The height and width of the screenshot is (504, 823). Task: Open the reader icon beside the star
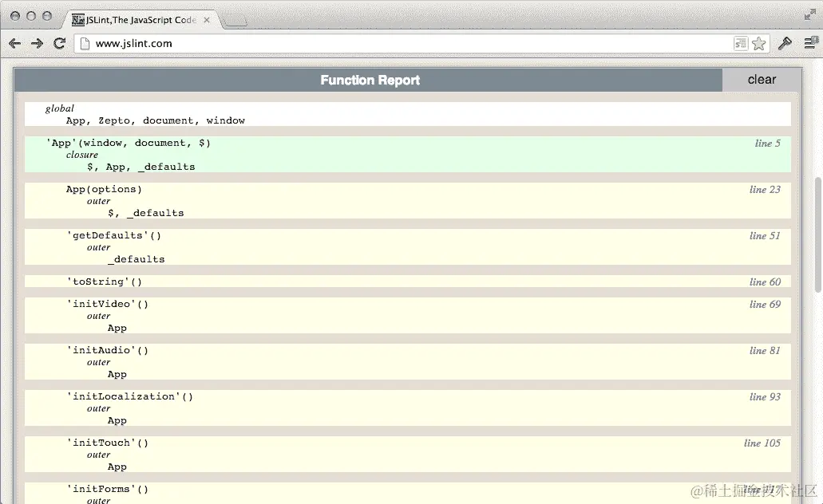pos(741,44)
